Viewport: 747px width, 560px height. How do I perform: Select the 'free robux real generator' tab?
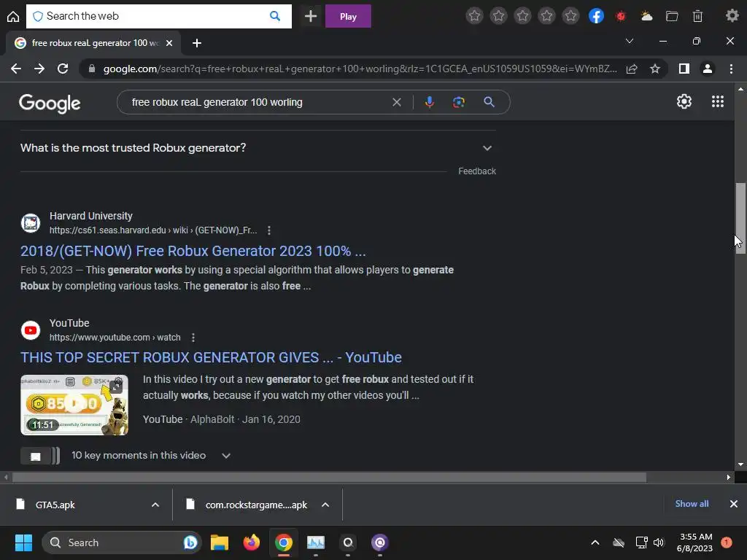93,43
